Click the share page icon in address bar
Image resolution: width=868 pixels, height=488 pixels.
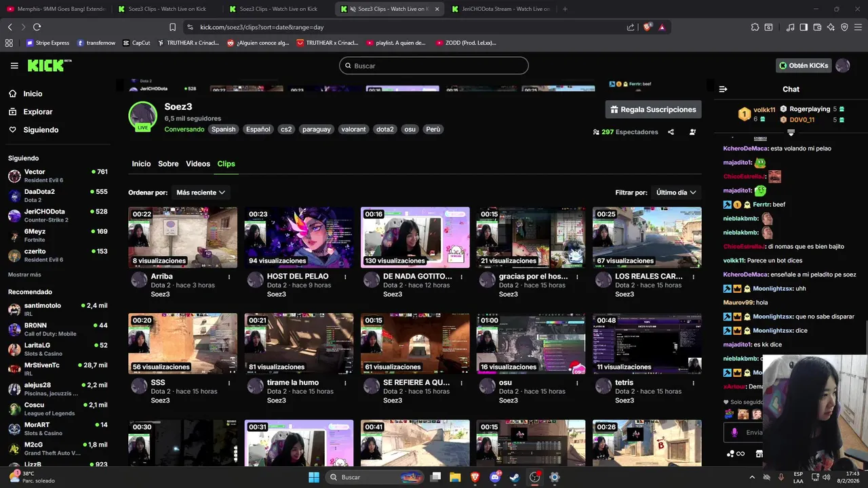tap(631, 27)
